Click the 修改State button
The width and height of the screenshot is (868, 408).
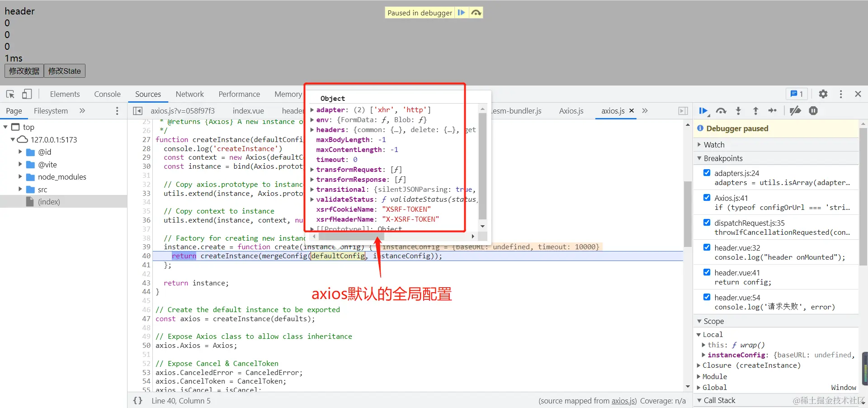click(65, 71)
